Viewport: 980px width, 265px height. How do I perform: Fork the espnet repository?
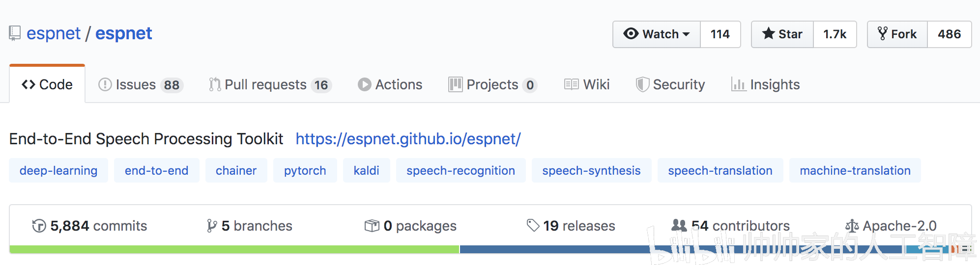(897, 34)
